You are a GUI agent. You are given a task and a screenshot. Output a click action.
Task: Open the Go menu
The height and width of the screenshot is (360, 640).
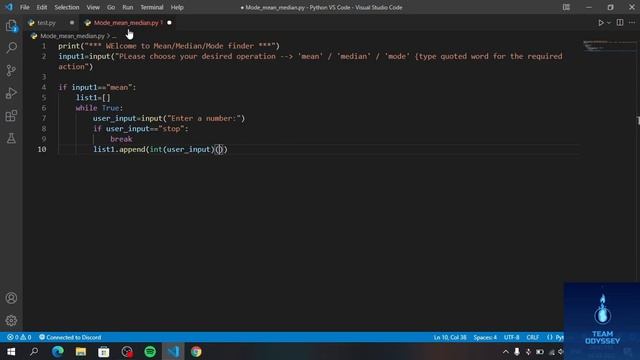click(111, 7)
